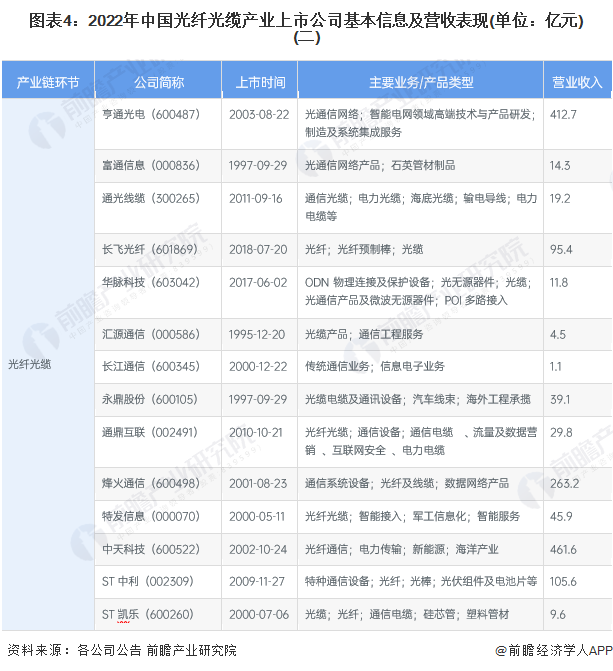Click revenue value 39.1
613x671 pixels.
[560, 399]
